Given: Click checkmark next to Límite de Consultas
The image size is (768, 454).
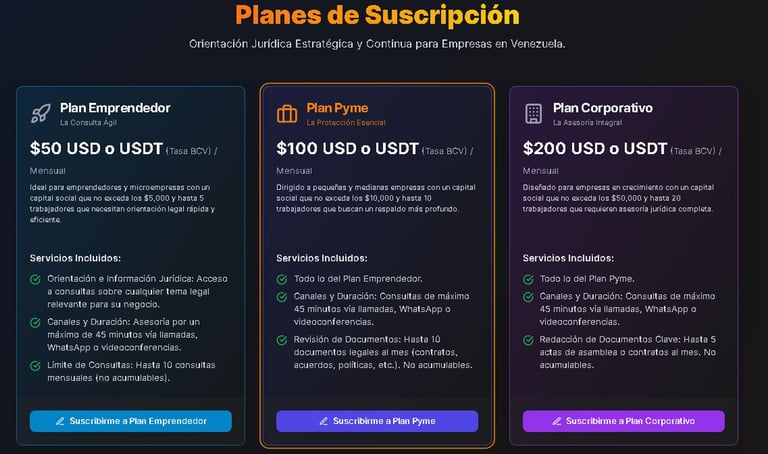Looking at the screenshot, I should [35, 366].
